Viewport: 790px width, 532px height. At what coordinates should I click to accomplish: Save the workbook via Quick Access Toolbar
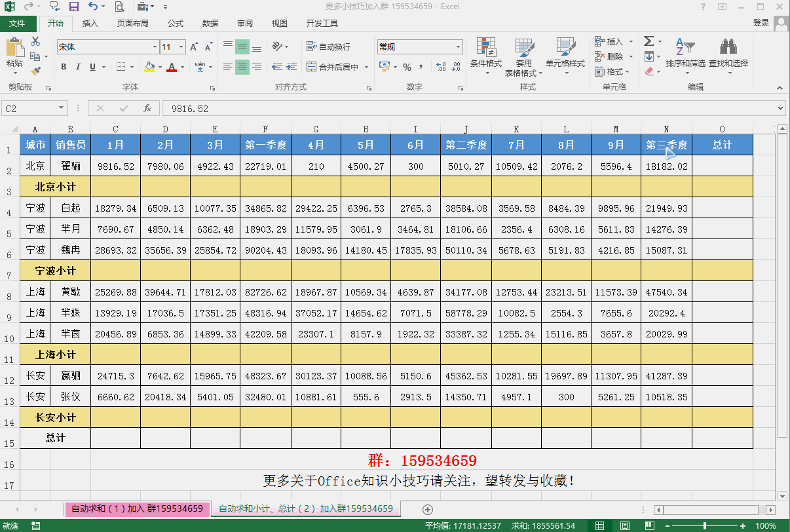(73, 6)
